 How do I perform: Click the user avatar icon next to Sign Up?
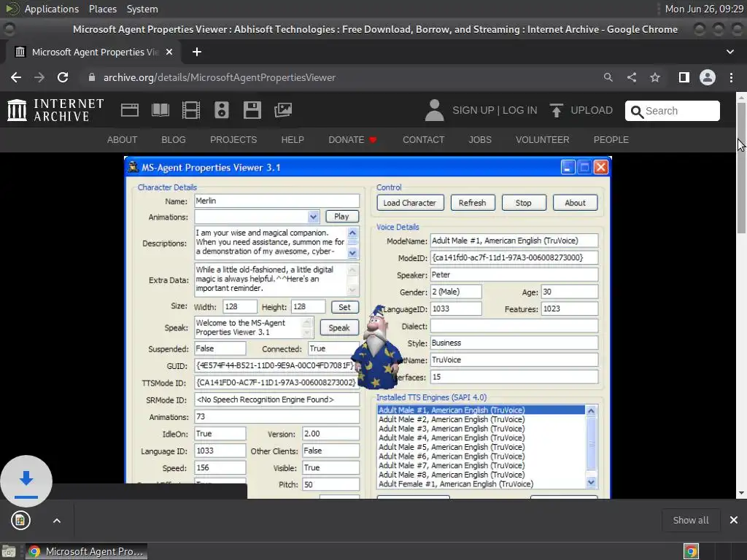434,110
